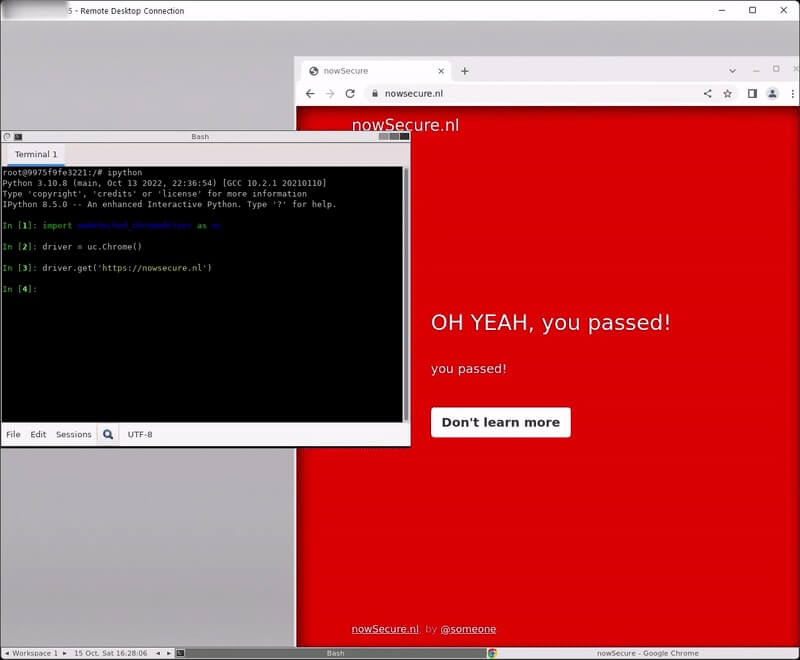Select nowSecure - Google Chrome taskbar entry

point(647,653)
